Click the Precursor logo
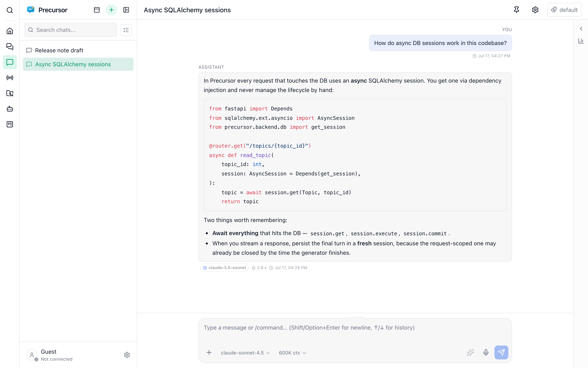Viewport: 588px width, 368px height. pyautogui.click(x=31, y=10)
